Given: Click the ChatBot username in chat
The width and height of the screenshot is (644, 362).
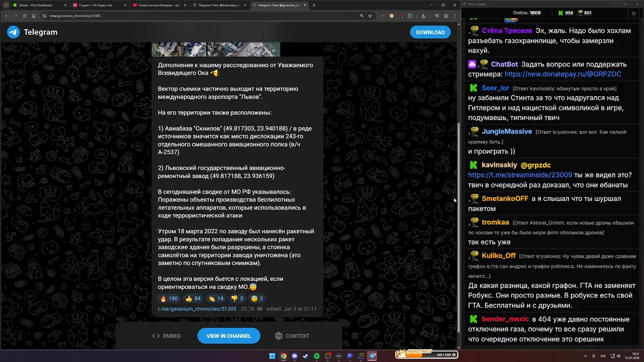Looking at the screenshot, I should (x=504, y=64).
